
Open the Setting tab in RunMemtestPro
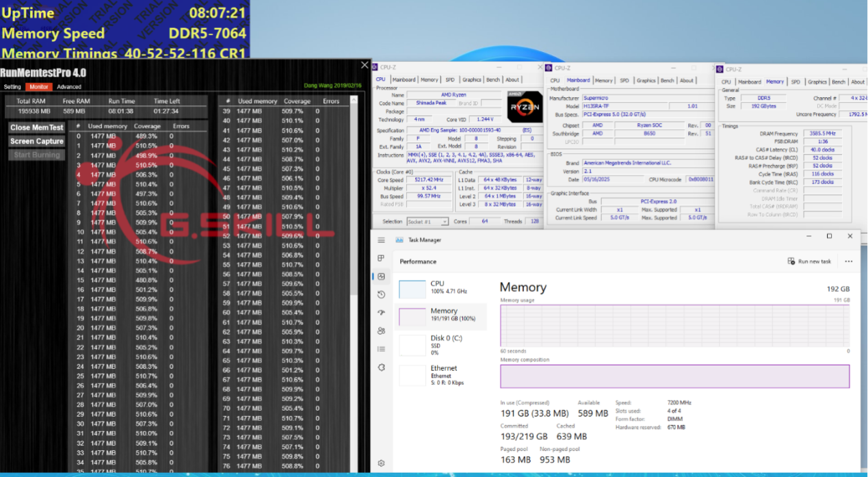[12, 87]
